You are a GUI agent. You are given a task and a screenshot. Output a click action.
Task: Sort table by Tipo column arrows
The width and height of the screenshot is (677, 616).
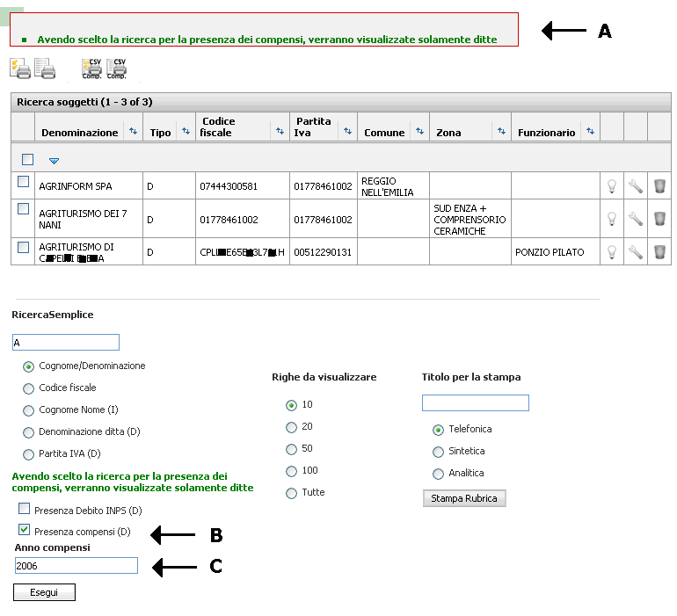pos(186,131)
